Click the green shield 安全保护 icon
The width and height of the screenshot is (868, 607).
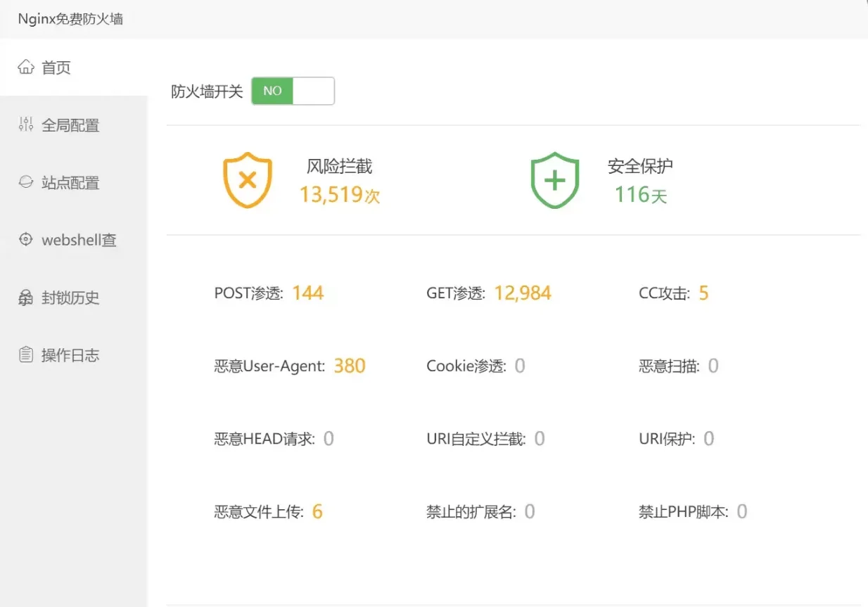click(554, 180)
